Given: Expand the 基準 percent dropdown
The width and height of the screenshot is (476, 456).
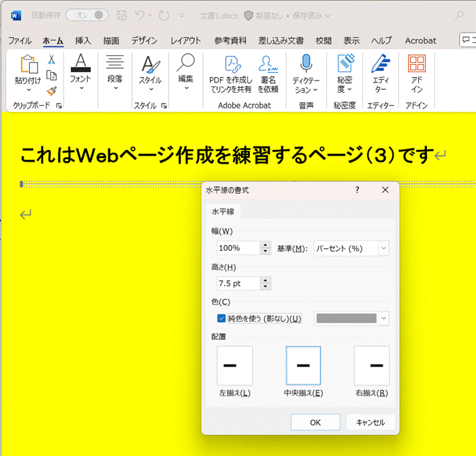Looking at the screenshot, I should coord(351,248).
